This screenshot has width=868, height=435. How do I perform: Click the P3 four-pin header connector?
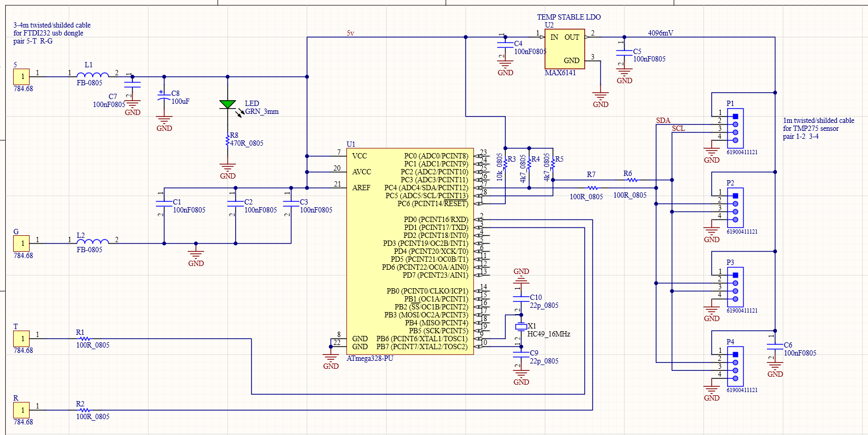(735, 287)
